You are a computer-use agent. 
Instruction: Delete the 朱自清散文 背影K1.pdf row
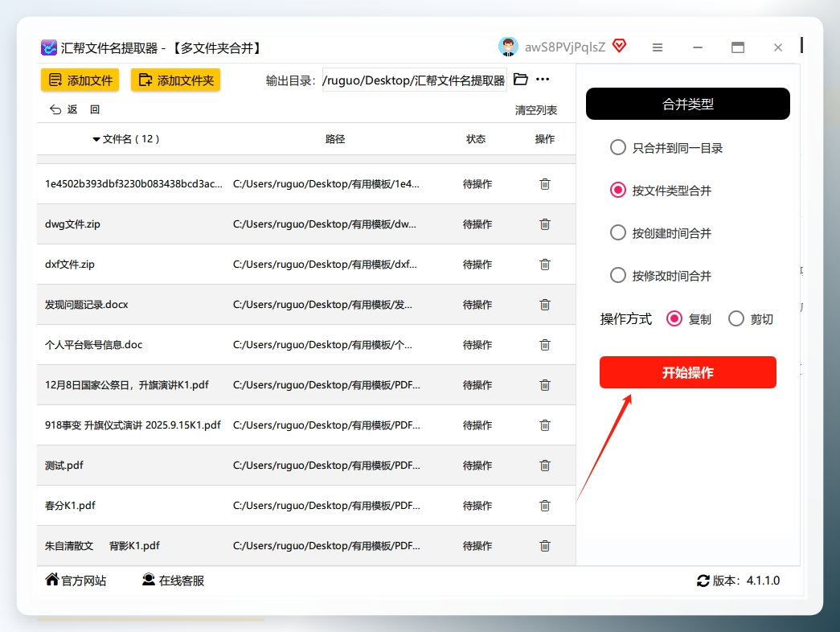click(545, 546)
